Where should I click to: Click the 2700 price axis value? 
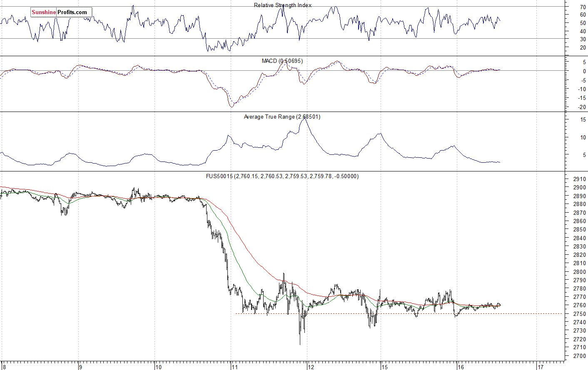coord(580,356)
